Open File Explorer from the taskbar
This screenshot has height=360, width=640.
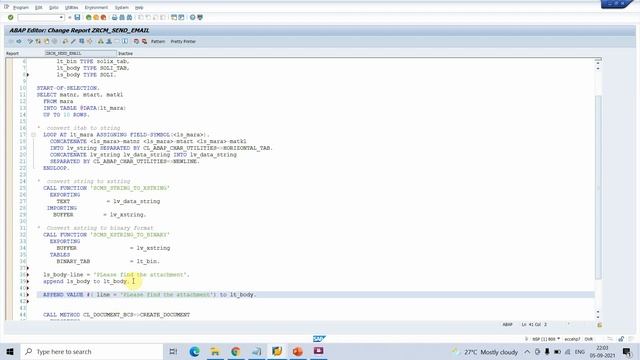click(215, 351)
